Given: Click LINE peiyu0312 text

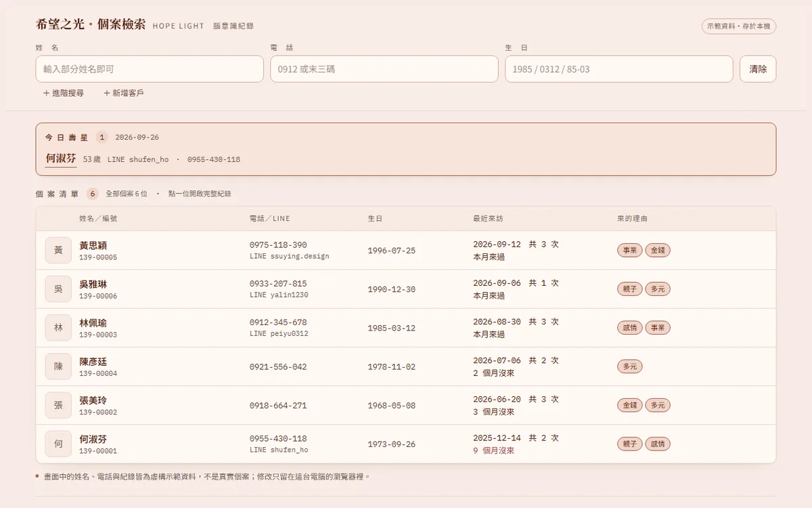Looking at the screenshot, I should click(279, 334).
